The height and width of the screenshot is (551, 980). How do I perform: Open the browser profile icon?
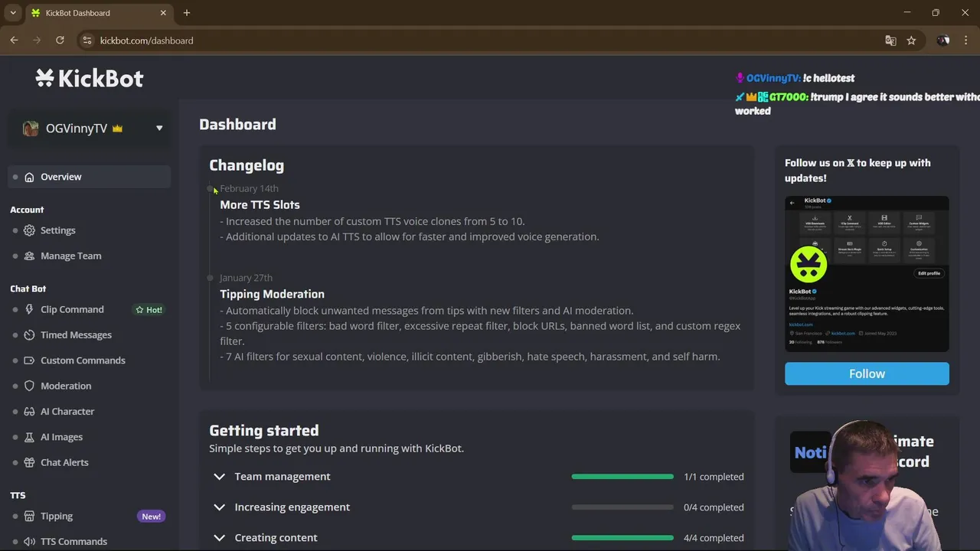[943, 41]
